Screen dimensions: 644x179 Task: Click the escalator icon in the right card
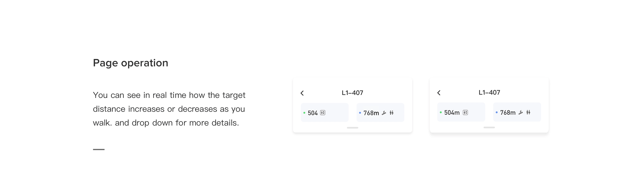521,112
